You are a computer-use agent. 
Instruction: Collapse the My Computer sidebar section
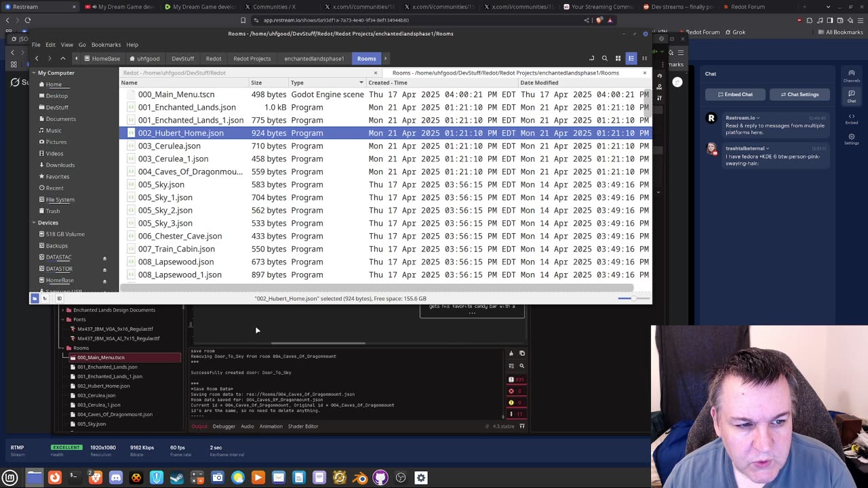[x=34, y=73]
